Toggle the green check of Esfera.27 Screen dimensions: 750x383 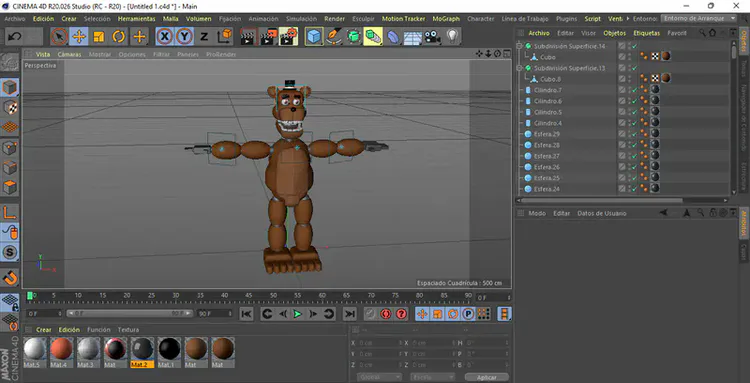tap(634, 156)
